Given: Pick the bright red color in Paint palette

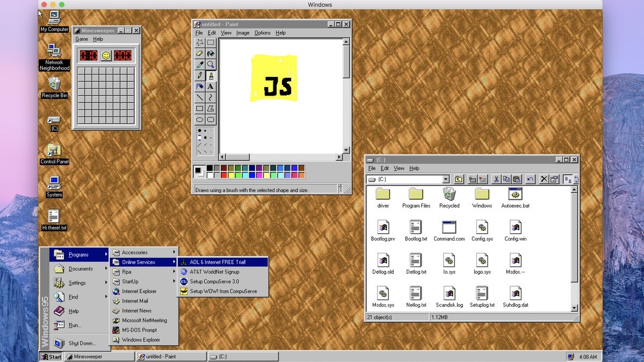Looking at the screenshot, I should [x=224, y=176].
